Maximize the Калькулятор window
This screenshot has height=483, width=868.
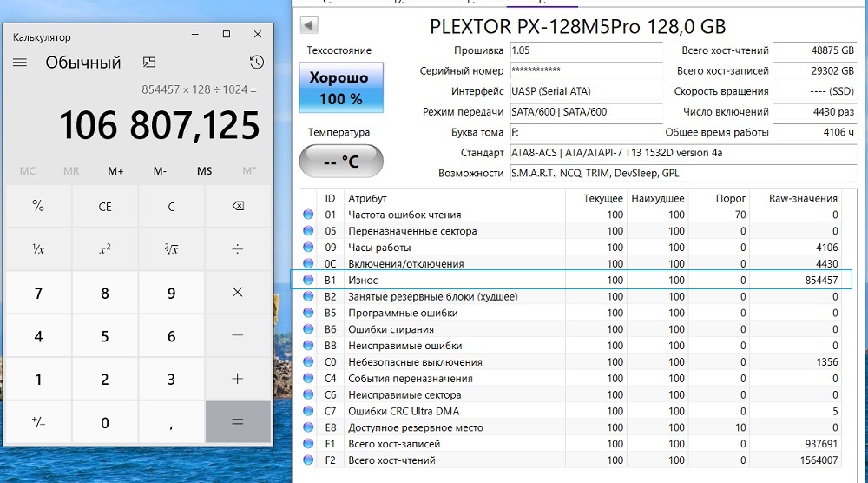227,35
